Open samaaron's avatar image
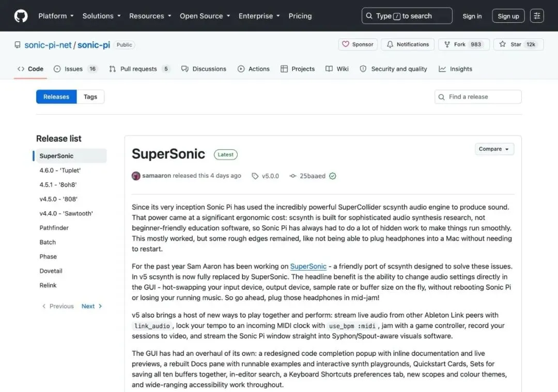Image resolution: width=558 pixels, height=392 pixels. pos(136,176)
